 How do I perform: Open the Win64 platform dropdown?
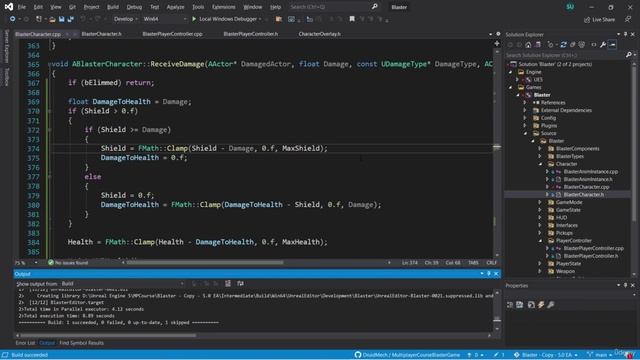tap(164, 19)
